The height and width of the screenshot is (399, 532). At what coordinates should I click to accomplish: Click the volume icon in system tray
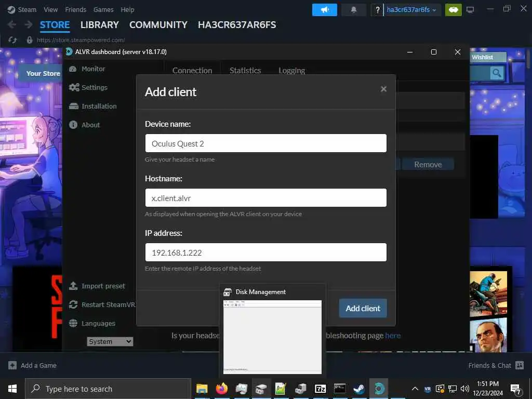coord(464,389)
